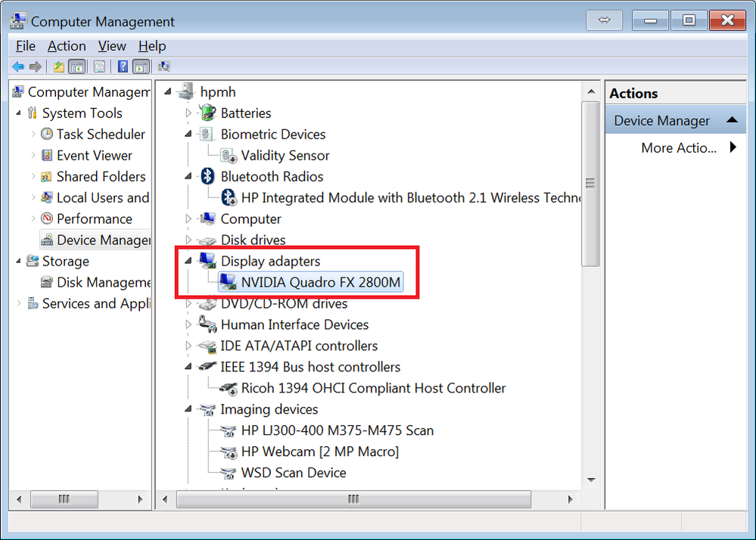Image resolution: width=756 pixels, height=540 pixels.
Task: Click the Performance icon in console tree
Action: (47, 219)
